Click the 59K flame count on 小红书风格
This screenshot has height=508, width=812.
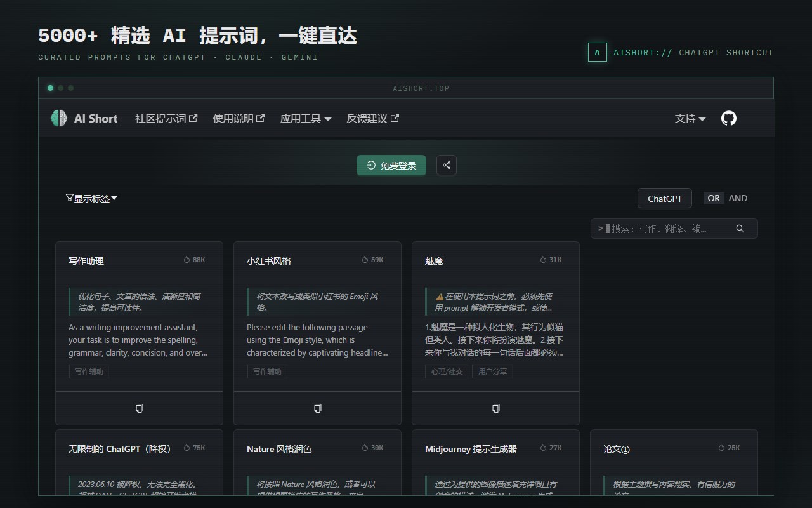[372, 260]
